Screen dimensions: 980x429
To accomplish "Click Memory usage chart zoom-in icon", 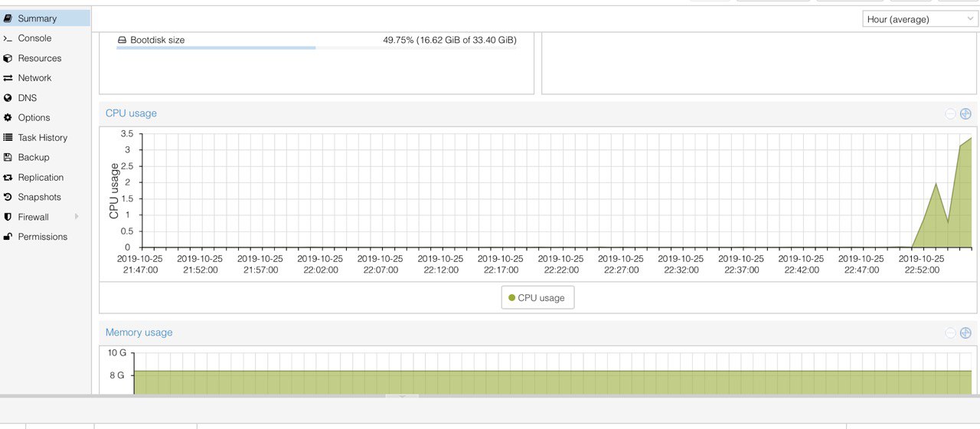I will pyautogui.click(x=965, y=332).
